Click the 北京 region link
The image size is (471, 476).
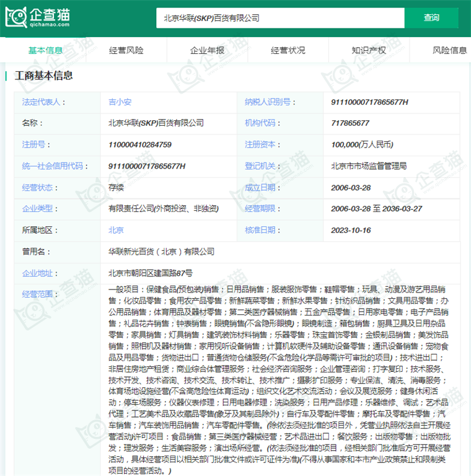[117, 230]
